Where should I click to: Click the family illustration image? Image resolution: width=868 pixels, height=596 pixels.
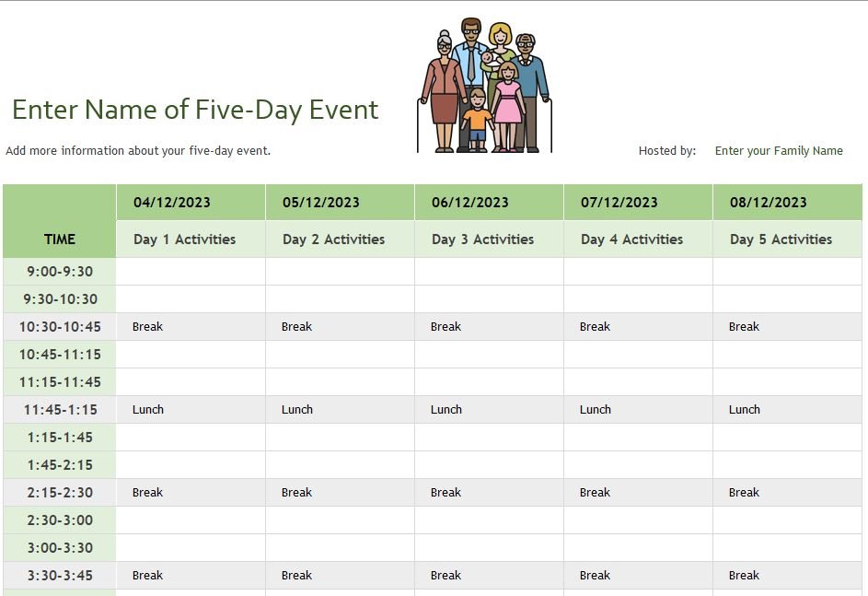coord(484,86)
